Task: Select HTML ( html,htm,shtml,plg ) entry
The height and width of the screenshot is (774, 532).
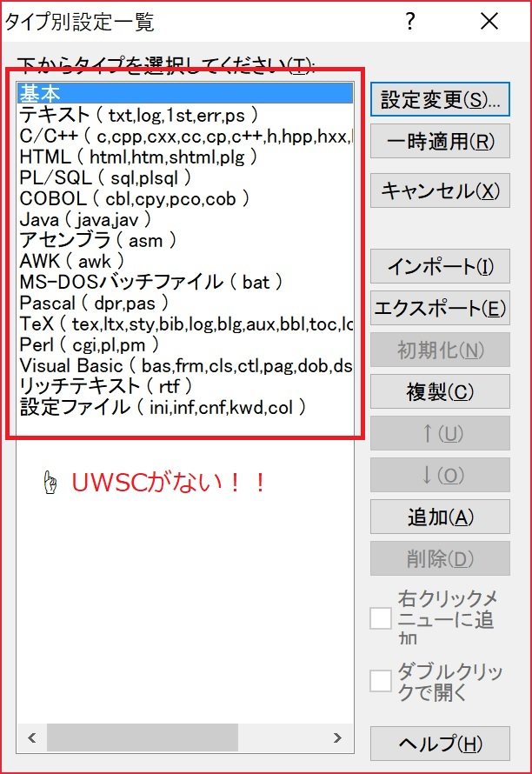Action: tap(185, 157)
